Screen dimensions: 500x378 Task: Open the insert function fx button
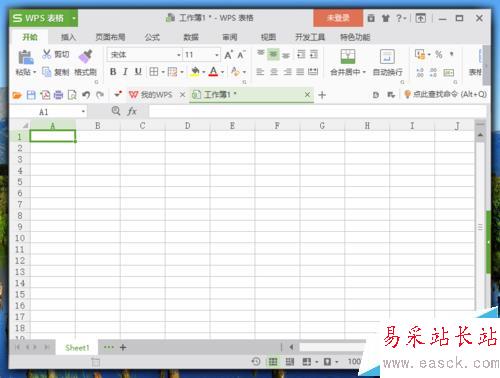[x=132, y=111]
